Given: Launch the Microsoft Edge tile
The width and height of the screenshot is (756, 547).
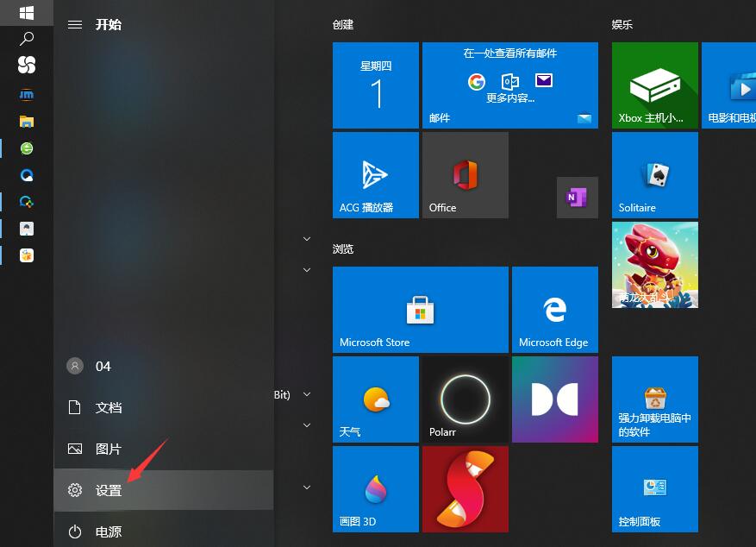Looking at the screenshot, I should tap(555, 310).
